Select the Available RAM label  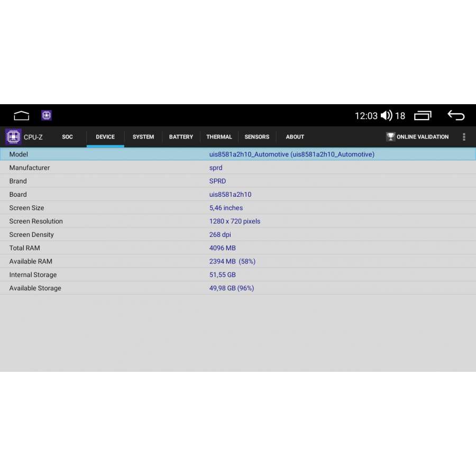tap(31, 261)
